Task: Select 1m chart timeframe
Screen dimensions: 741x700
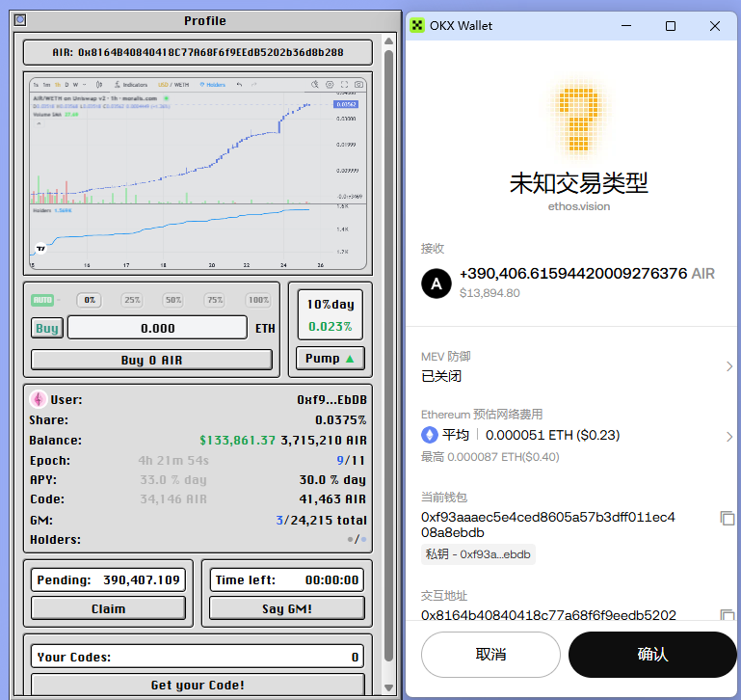Action: pos(46,85)
